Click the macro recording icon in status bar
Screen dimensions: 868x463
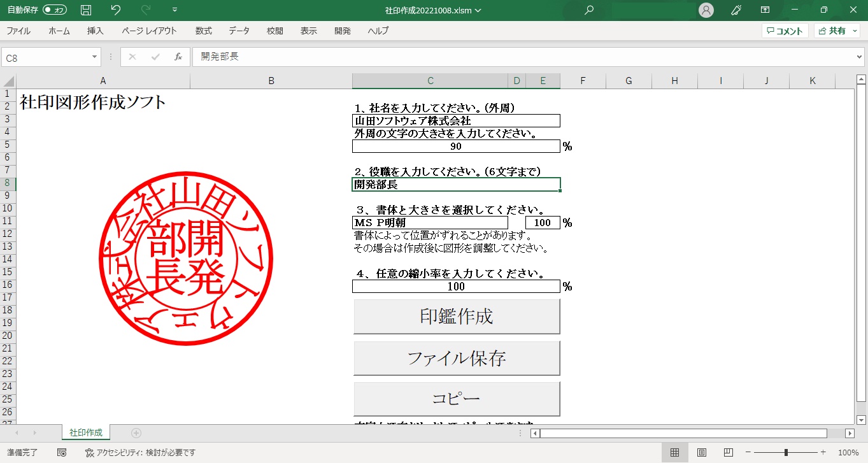pos(62,452)
